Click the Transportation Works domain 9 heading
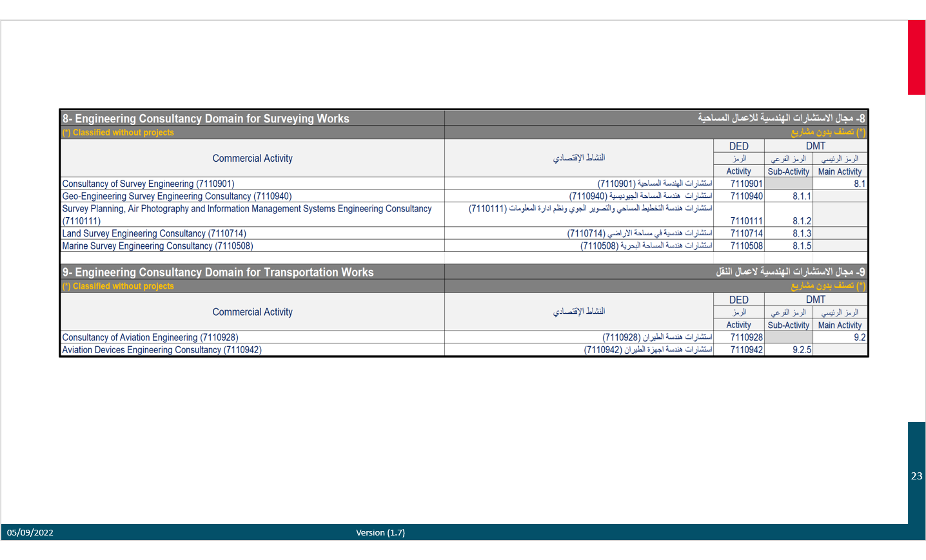The height and width of the screenshot is (560, 926). 218,273
